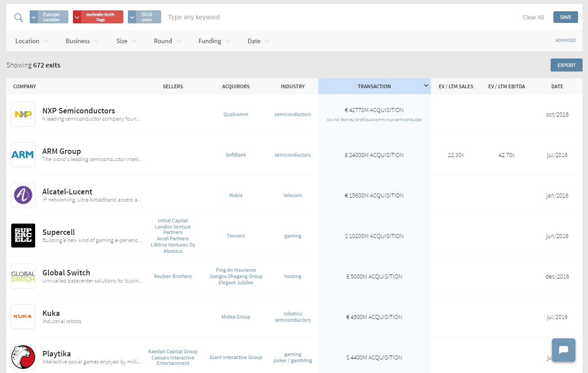
Task: Click the Kuka company logo
Action: pos(23,316)
